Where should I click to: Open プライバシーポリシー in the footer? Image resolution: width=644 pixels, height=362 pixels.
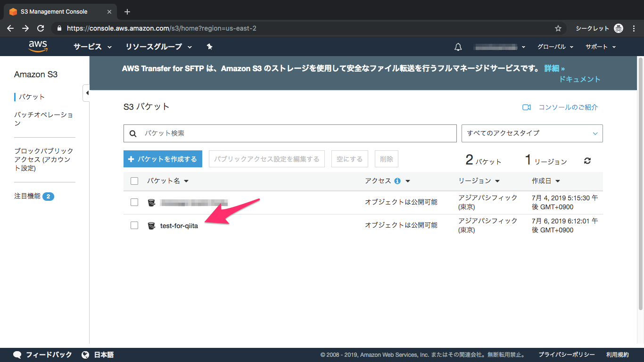(x=567, y=355)
